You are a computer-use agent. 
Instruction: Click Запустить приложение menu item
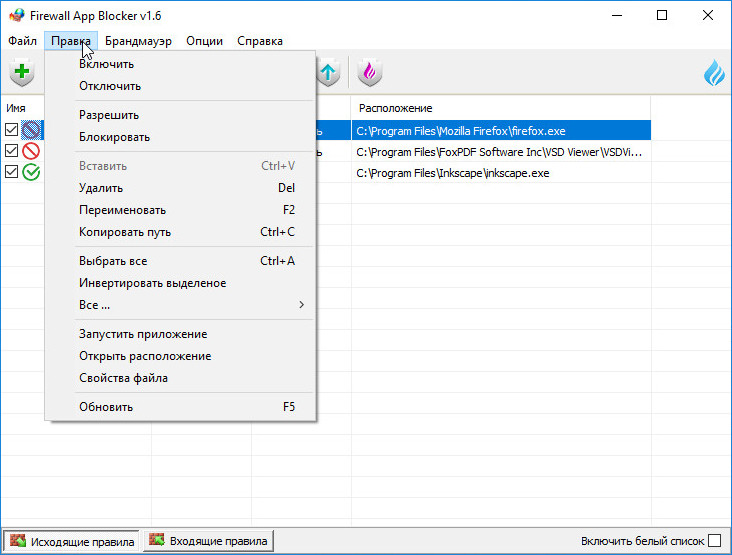pyautogui.click(x=181, y=334)
